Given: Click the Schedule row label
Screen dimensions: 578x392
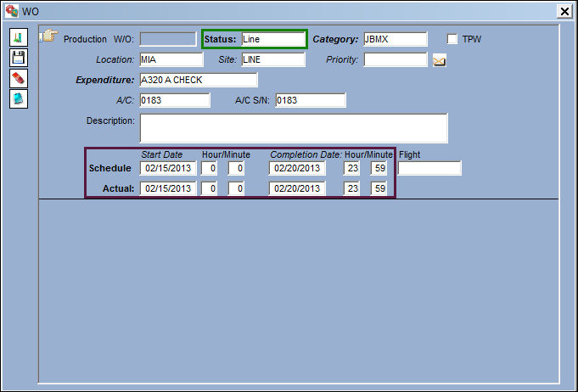Looking at the screenshot, I should [110, 168].
